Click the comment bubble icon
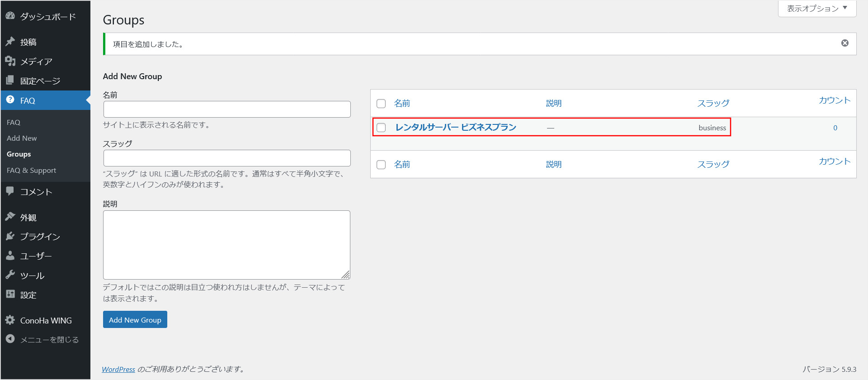The width and height of the screenshot is (868, 380). (10, 191)
